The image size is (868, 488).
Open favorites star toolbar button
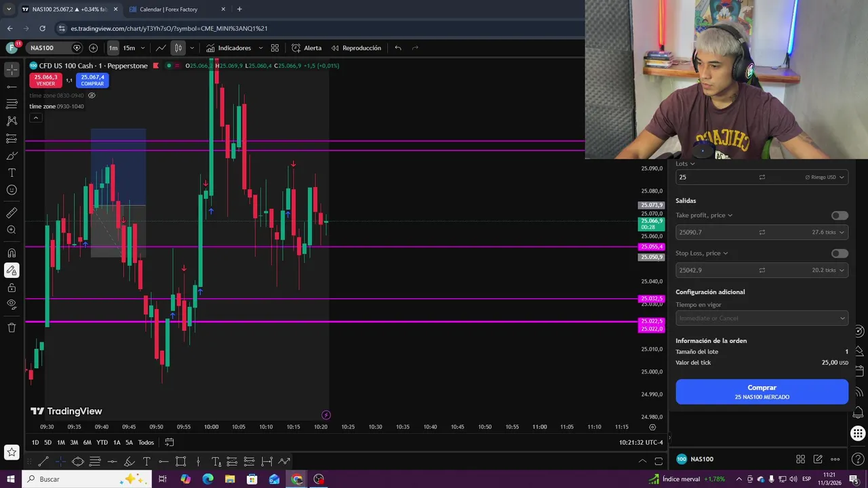click(12, 452)
